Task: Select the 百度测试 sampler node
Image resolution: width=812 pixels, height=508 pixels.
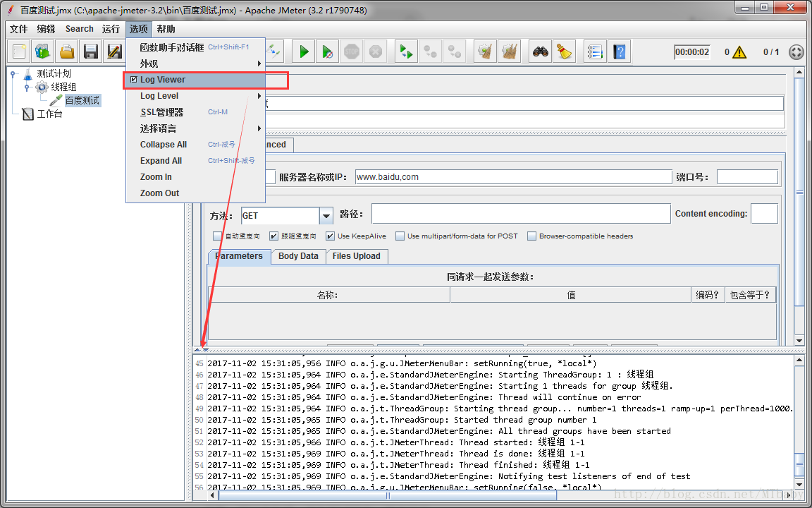Action: click(x=82, y=101)
